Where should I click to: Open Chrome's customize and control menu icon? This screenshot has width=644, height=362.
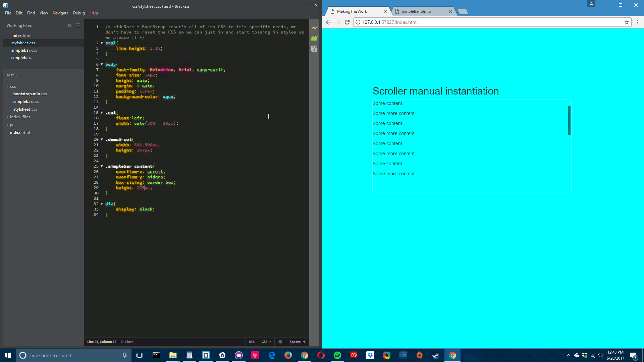click(638, 22)
